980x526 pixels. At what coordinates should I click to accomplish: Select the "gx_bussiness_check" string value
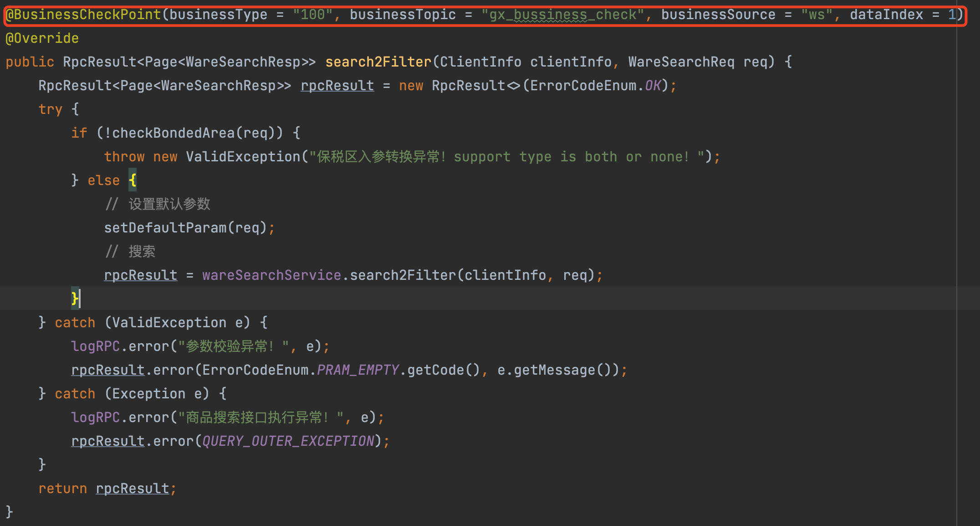coord(563,15)
